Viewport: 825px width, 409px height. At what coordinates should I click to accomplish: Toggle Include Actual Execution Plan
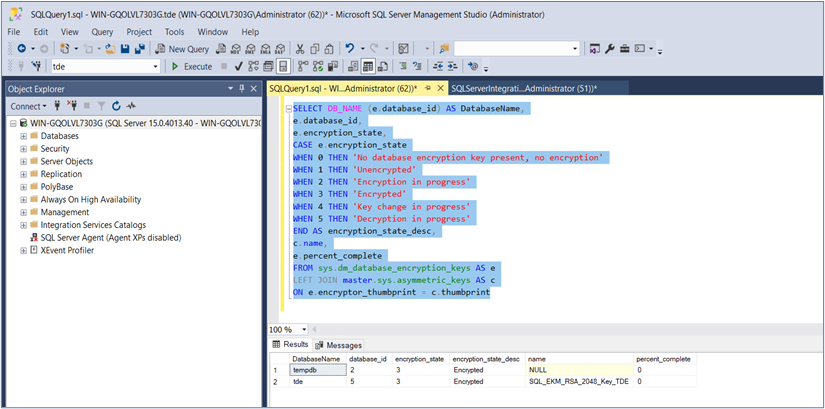point(303,66)
